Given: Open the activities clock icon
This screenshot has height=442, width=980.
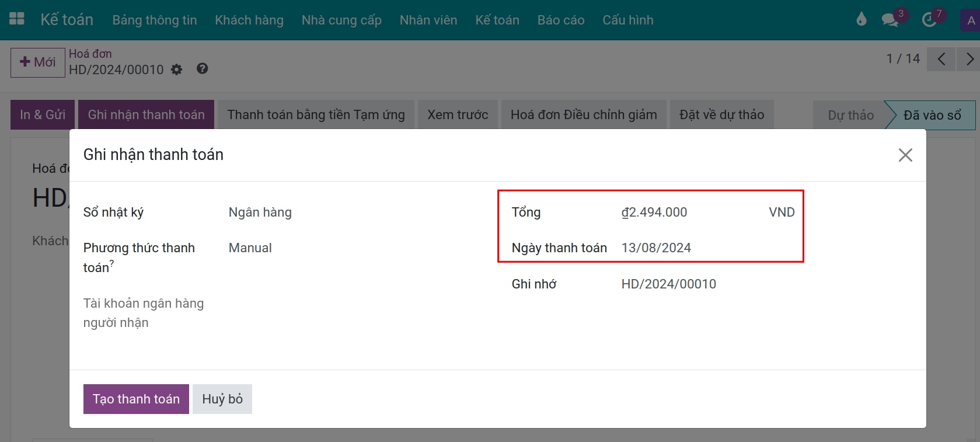Looking at the screenshot, I should [x=929, y=20].
